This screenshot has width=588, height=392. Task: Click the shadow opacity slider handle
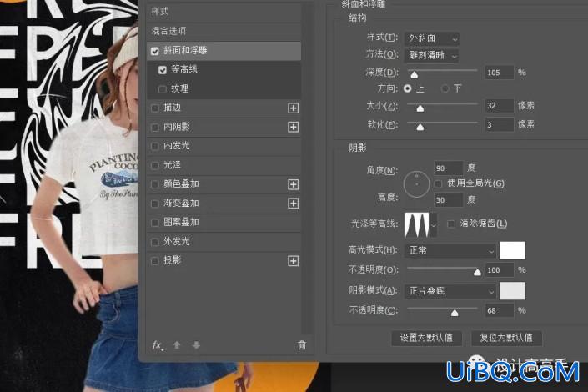tap(455, 313)
